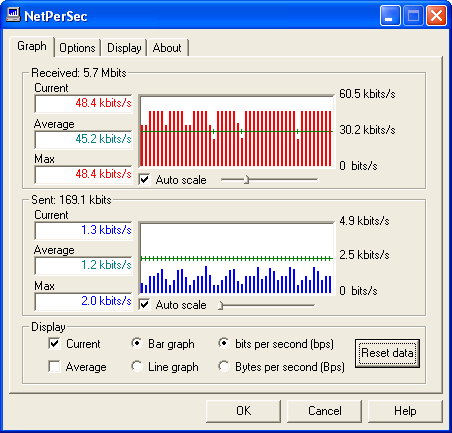Click the 60.5 kbits/s scale label
This screenshot has height=433, width=452.
(367, 94)
